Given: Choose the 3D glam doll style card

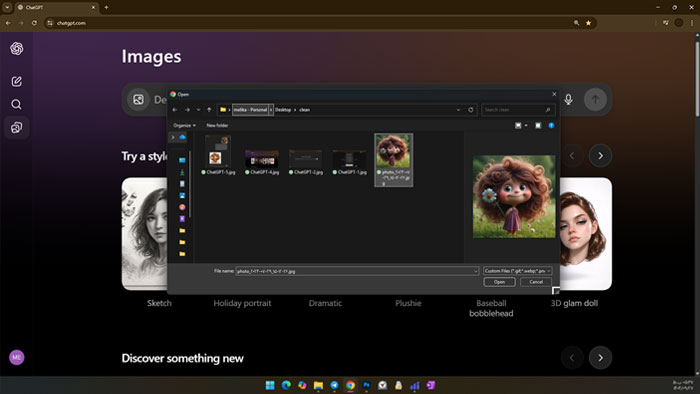Looking at the screenshot, I should 586,234.
